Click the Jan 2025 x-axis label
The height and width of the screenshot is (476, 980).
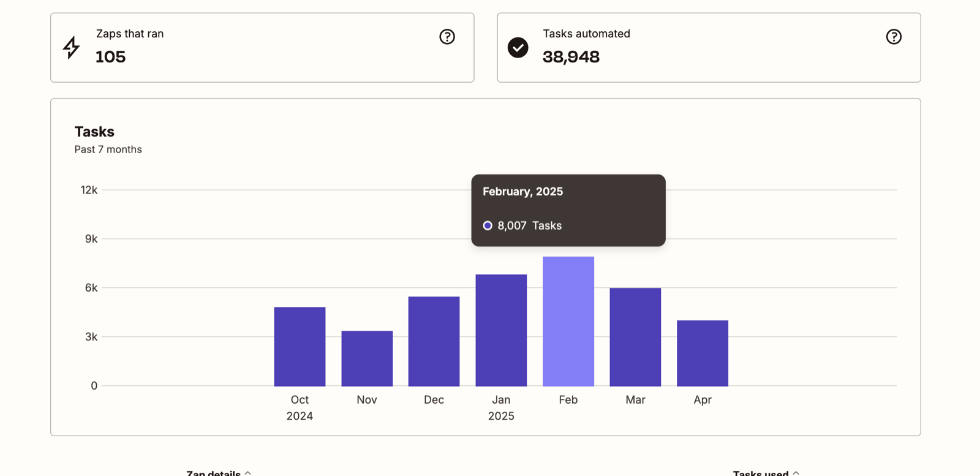(501, 407)
